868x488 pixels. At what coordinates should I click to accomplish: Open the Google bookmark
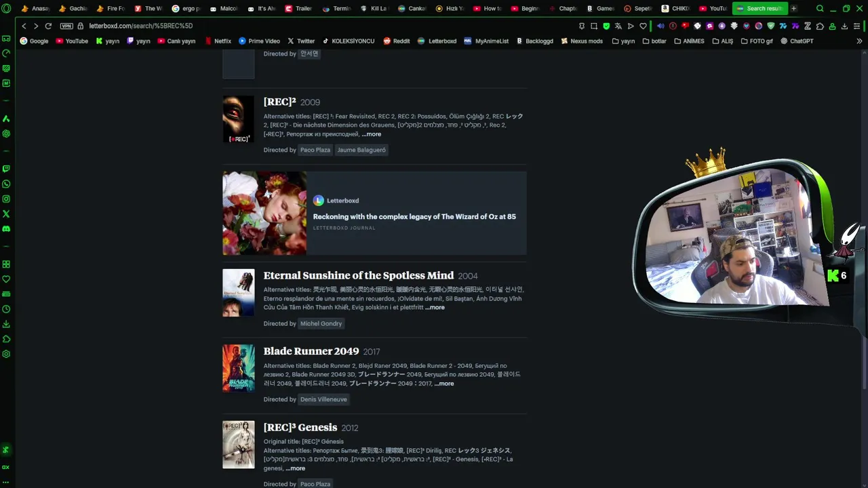click(x=34, y=41)
